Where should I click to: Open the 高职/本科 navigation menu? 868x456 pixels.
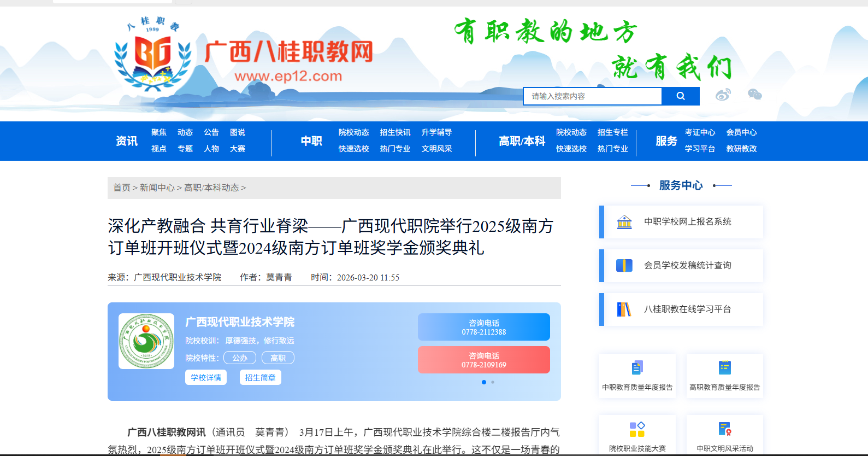pos(522,141)
